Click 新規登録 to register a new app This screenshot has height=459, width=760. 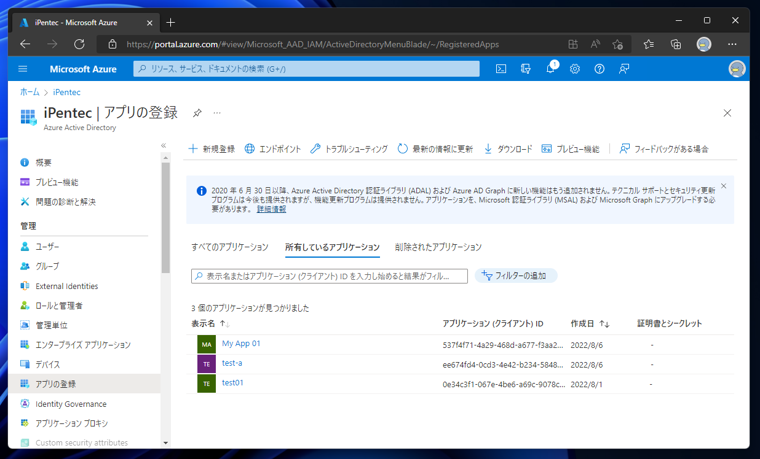click(211, 149)
